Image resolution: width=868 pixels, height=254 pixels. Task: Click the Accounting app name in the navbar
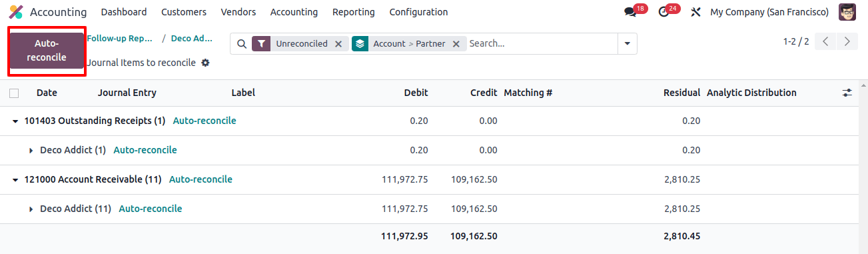(59, 12)
